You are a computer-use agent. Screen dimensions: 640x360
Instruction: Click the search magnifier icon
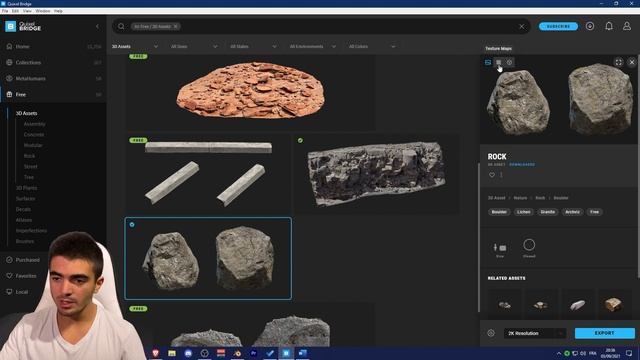(x=121, y=27)
